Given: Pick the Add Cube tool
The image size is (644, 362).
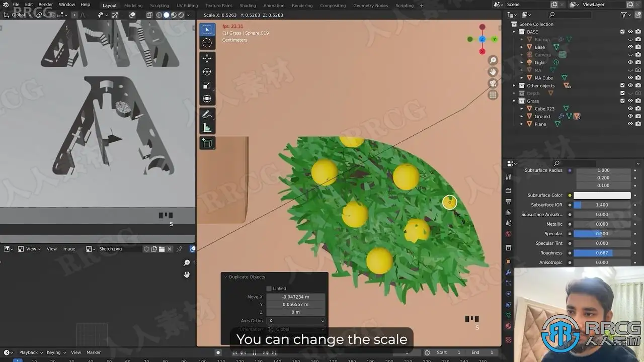Looking at the screenshot, I should tap(207, 144).
